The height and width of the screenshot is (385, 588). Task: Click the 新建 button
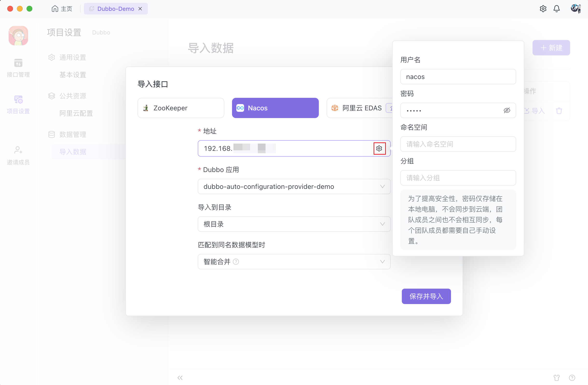pyautogui.click(x=551, y=48)
